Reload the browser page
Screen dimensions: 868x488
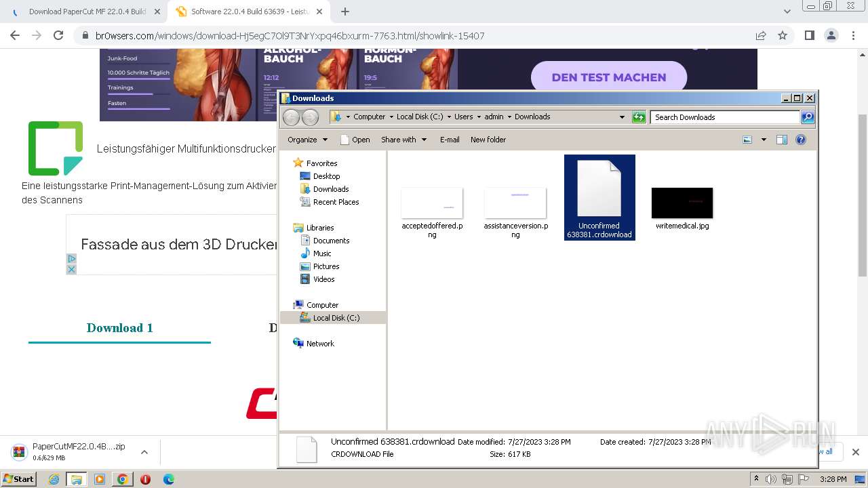point(58,35)
